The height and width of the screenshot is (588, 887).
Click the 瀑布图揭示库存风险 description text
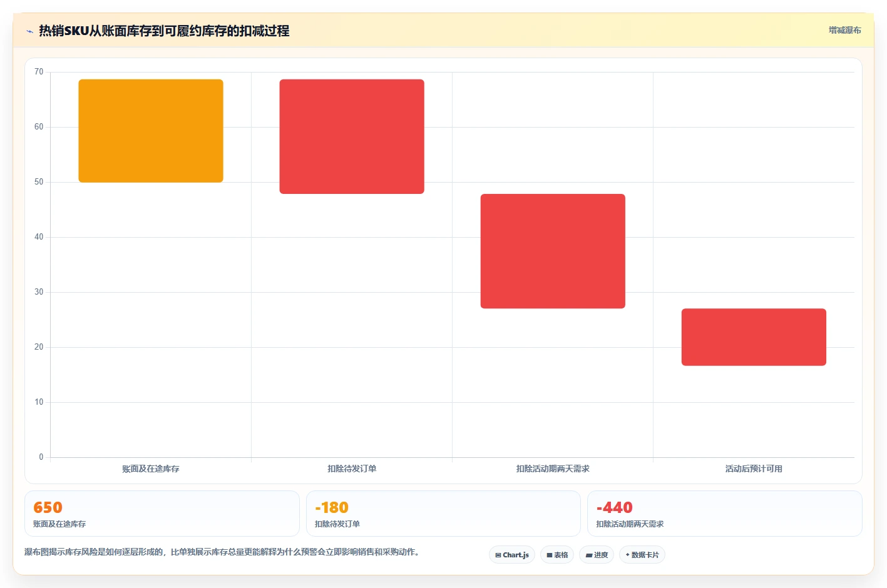pyautogui.click(x=222, y=552)
